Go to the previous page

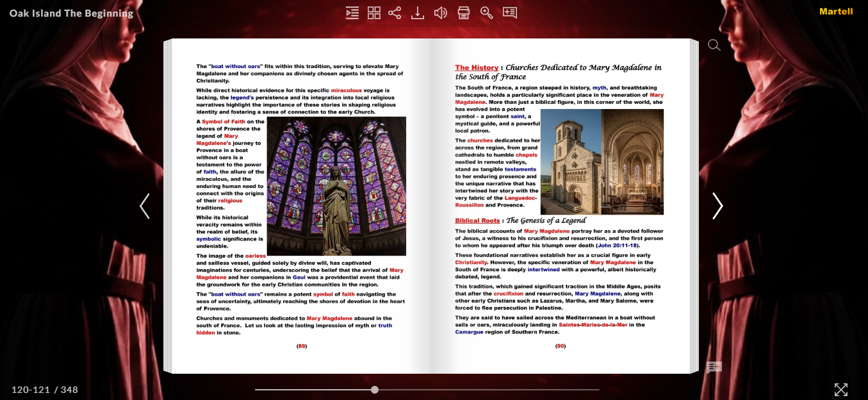(x=145, y=206)
